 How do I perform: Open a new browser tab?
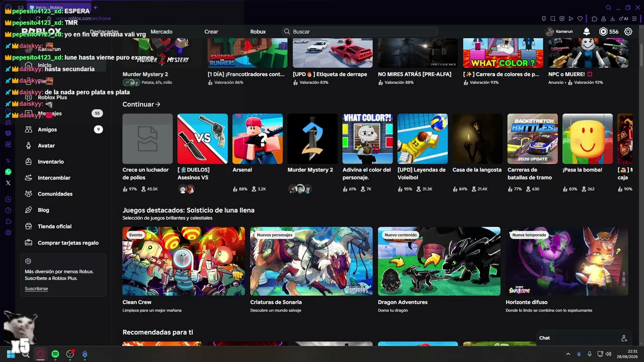tap(95, 8)
